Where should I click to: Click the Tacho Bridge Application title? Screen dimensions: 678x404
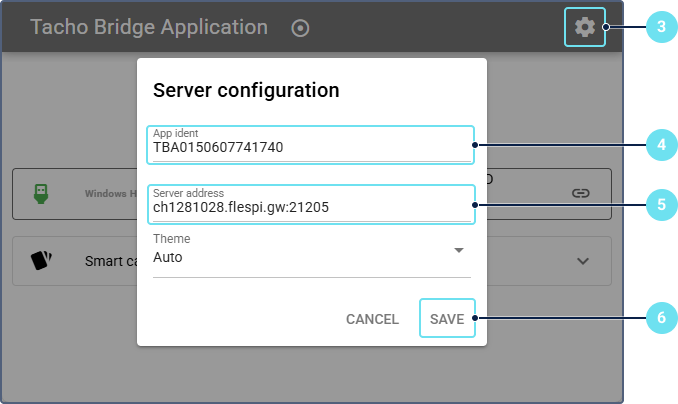pos(149,27)
